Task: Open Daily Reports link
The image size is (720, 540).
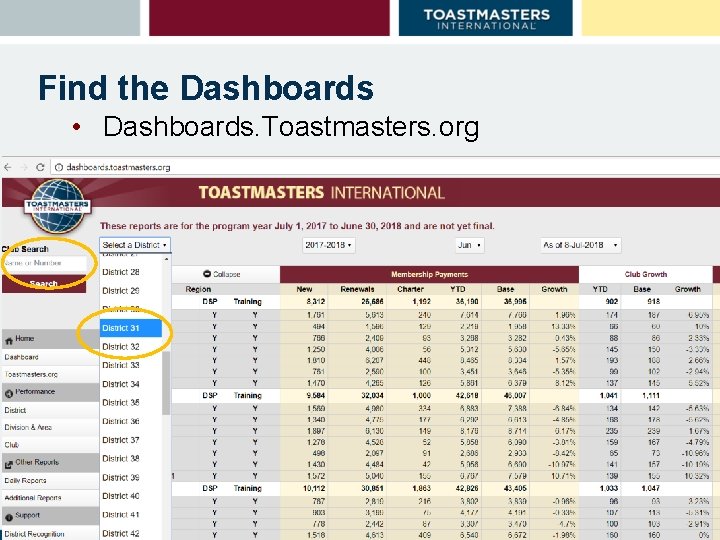Action: click(x=25, y=481)
